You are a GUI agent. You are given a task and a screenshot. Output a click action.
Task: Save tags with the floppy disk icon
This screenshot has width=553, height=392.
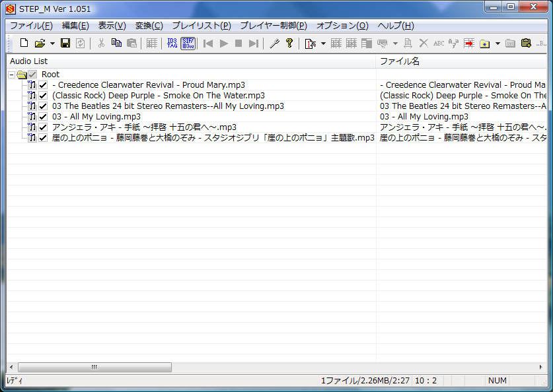click(65, 44)
